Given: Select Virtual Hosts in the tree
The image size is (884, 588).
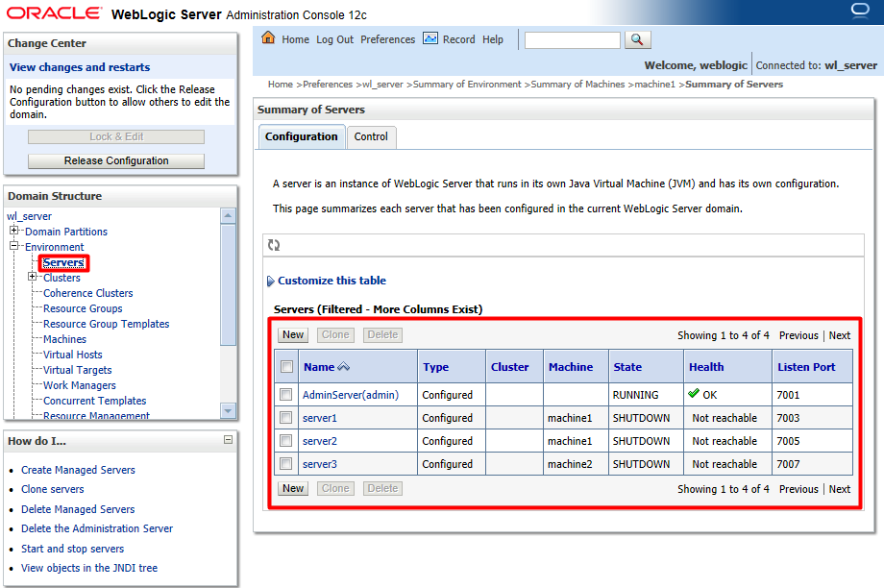Looking at the screenshot, I should click(x=73, y=355).
